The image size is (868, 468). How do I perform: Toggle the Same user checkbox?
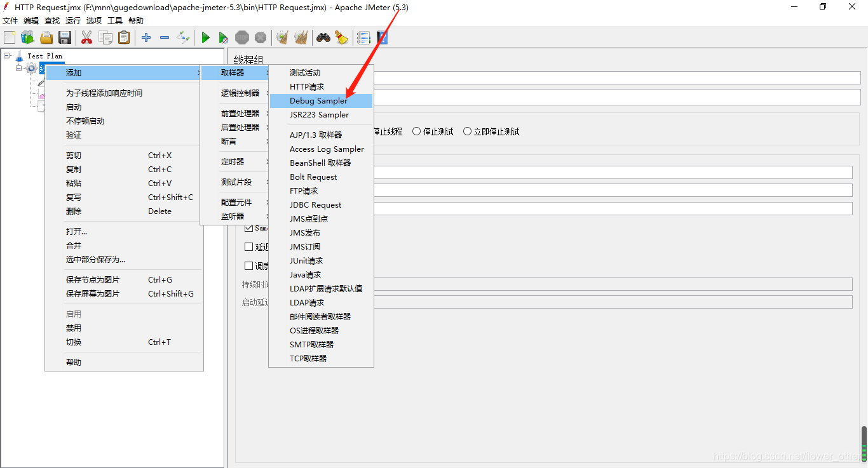[249, 228]
